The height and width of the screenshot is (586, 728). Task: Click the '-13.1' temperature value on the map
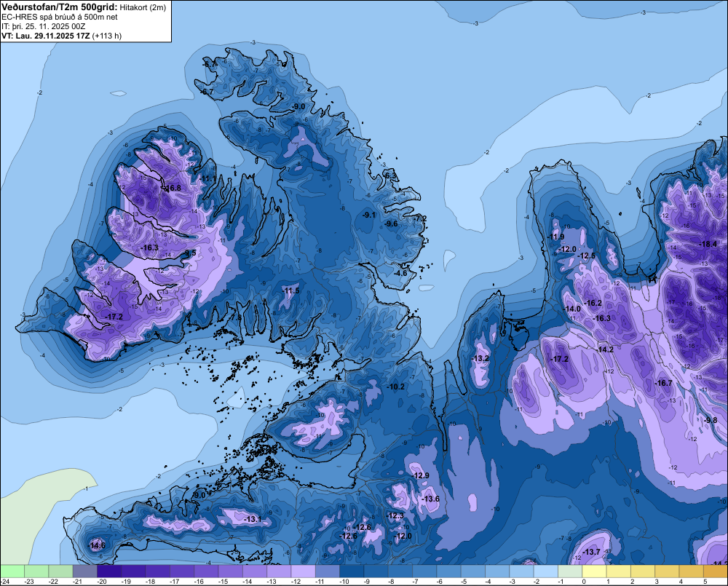tap(252, 519)
